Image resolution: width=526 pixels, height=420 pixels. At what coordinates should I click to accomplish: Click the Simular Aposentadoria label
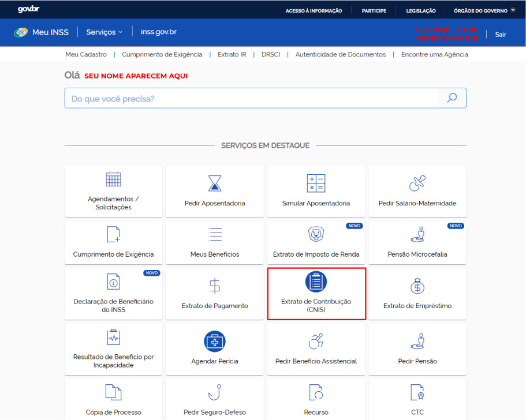click(x=316, y=203)
